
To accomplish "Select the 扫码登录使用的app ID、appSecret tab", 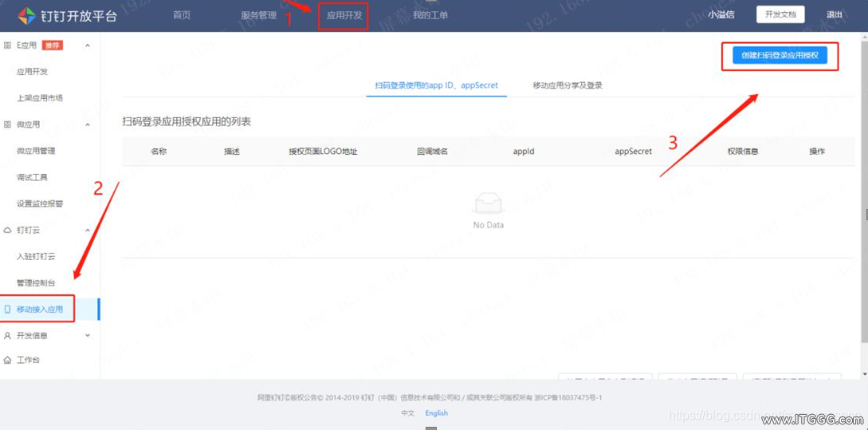I will pyautogui.click(x=436, y=86).
